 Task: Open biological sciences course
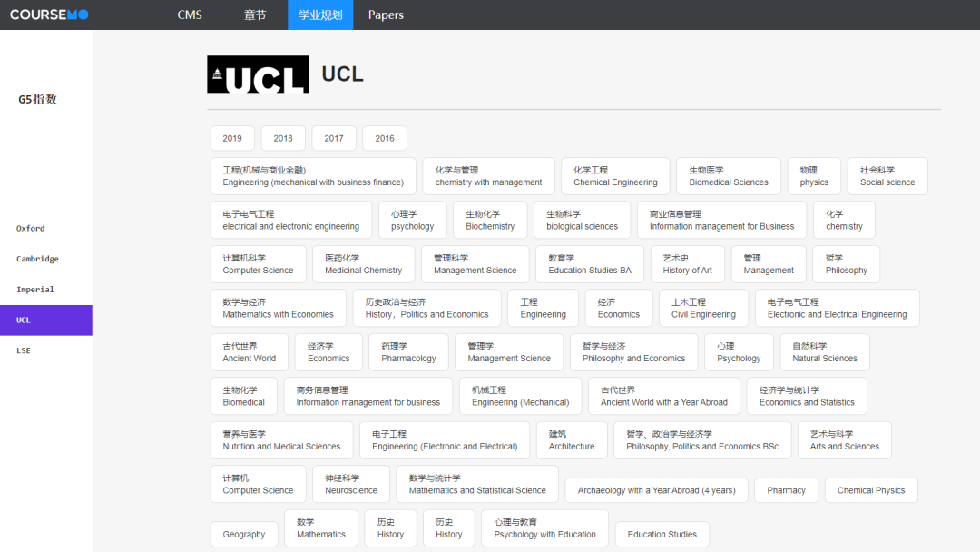click(583, 220)
